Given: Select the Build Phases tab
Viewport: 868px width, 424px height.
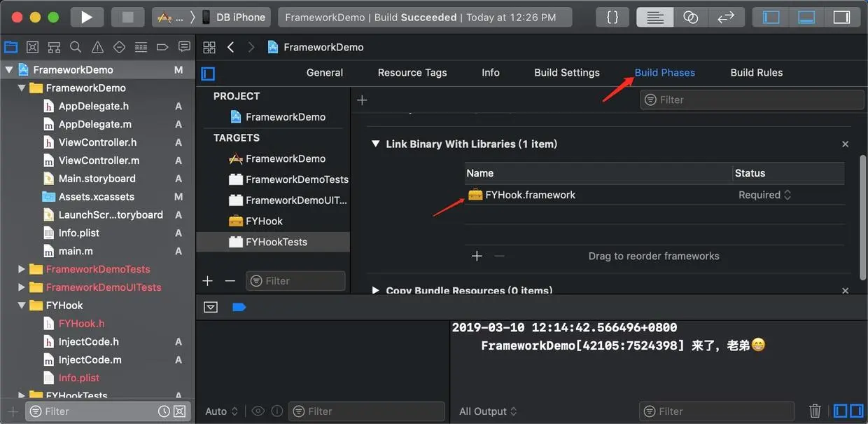Looking at the screenshot, I should coord(665,72).
